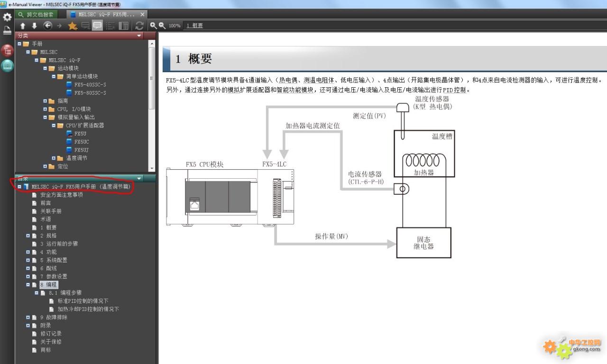Open the settings gear in the left sidebar

7,17
